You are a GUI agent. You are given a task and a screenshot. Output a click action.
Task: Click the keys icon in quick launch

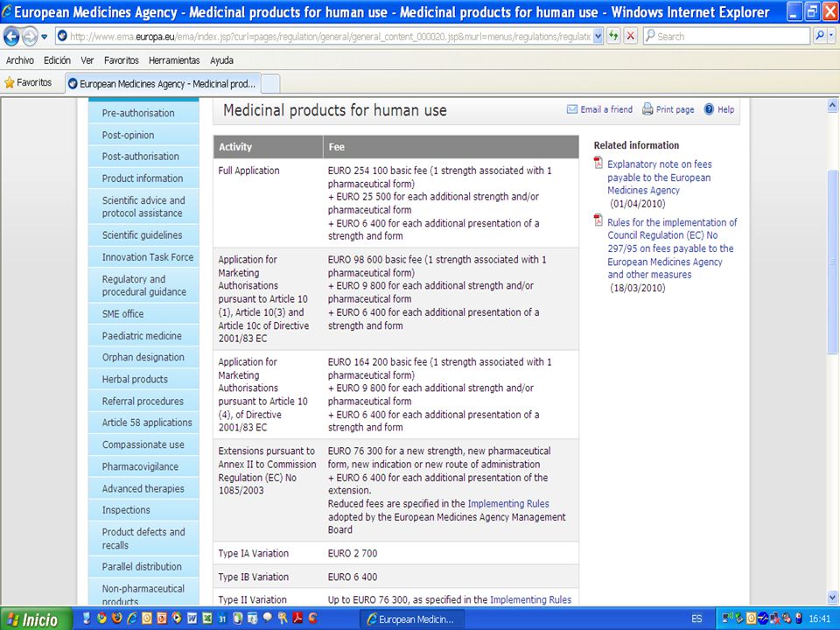(283, 619)
